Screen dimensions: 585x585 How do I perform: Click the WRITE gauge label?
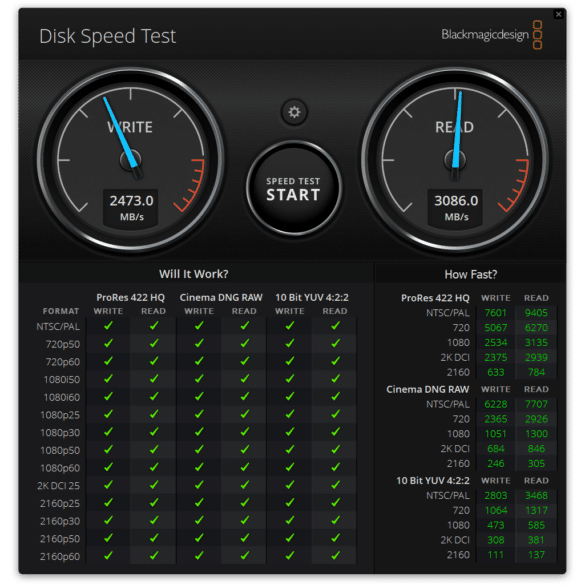tap(130, 128)
